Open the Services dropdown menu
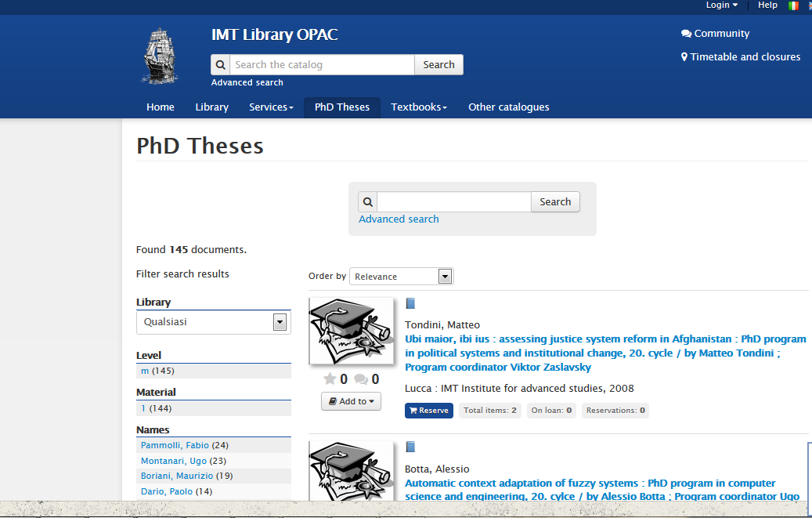The width and height of the screenshot is (812, 518). [272, 107]
